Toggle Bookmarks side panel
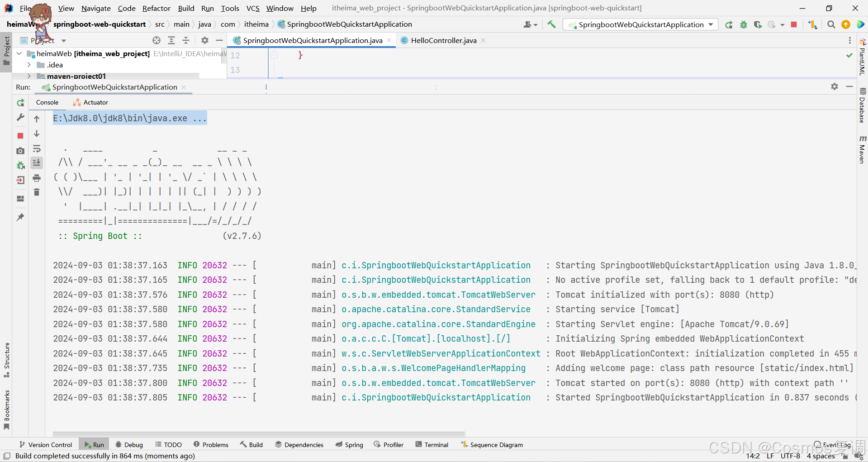The height and width of the screenshot is (462, 868). 6,410
